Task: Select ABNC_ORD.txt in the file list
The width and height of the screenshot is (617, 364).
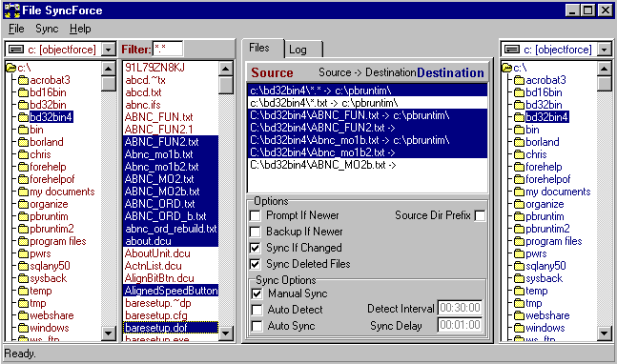Action: (x=171, y=204)
